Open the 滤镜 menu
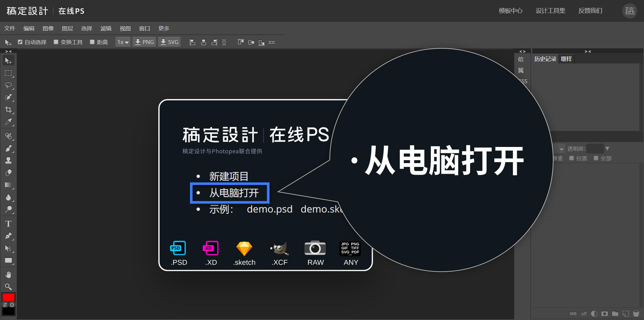644x320 pixels. 106,28
